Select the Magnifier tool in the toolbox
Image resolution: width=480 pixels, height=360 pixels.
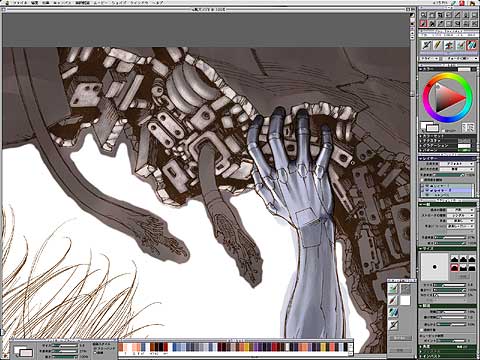coord(424,15)
